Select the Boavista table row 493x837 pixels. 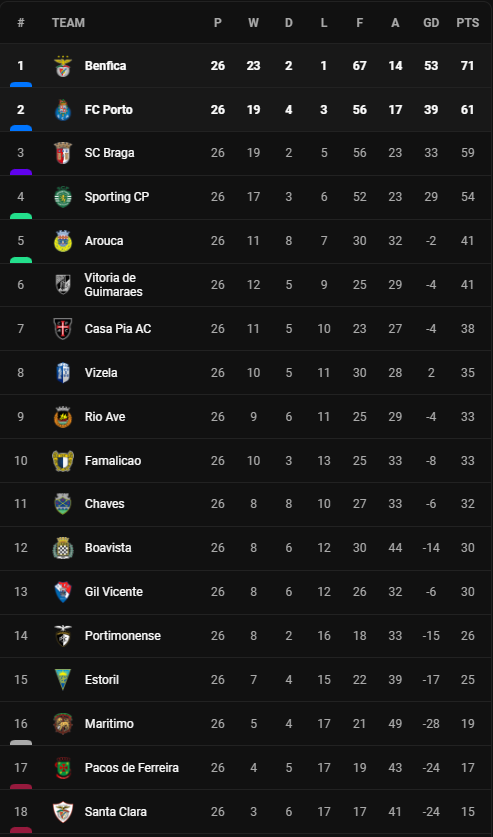tap(246, 548)
